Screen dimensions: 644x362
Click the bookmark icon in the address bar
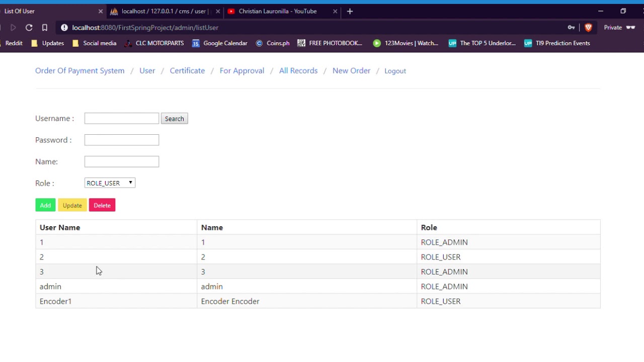pos(45,28)
